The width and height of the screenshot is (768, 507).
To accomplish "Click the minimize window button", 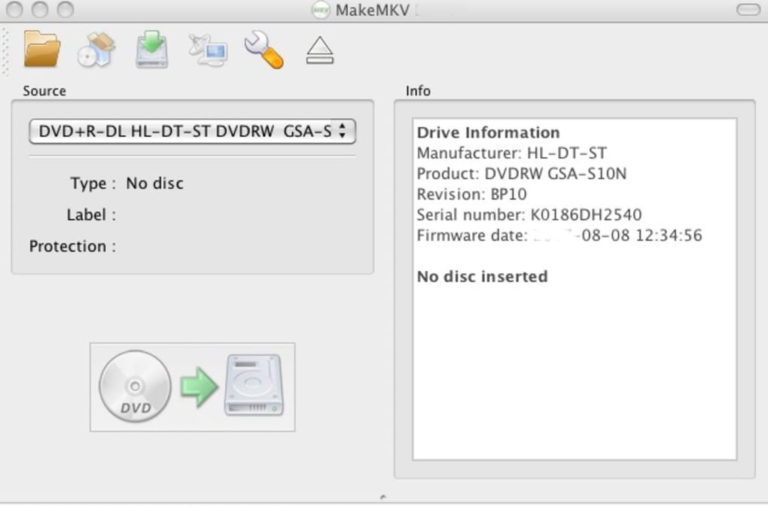I will point(40,9).
